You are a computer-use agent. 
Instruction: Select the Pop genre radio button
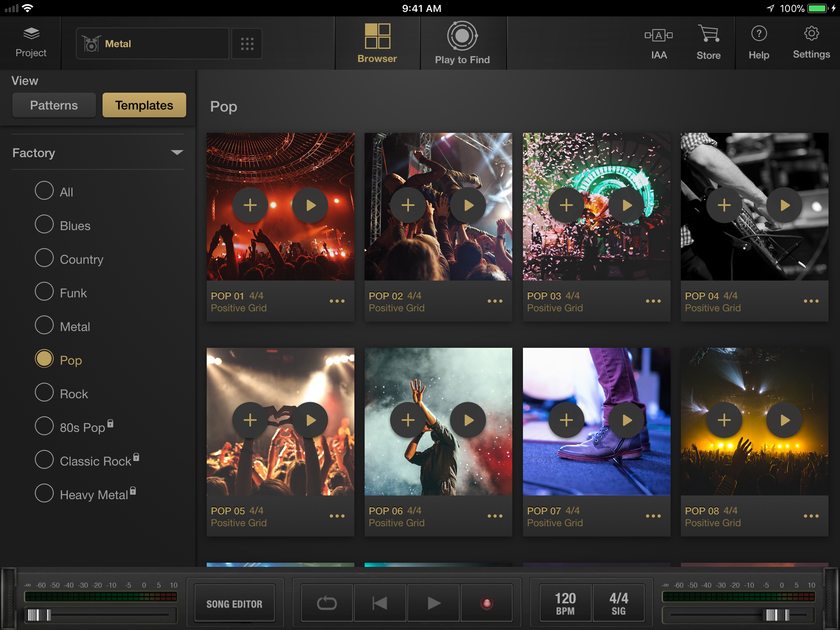44,359
